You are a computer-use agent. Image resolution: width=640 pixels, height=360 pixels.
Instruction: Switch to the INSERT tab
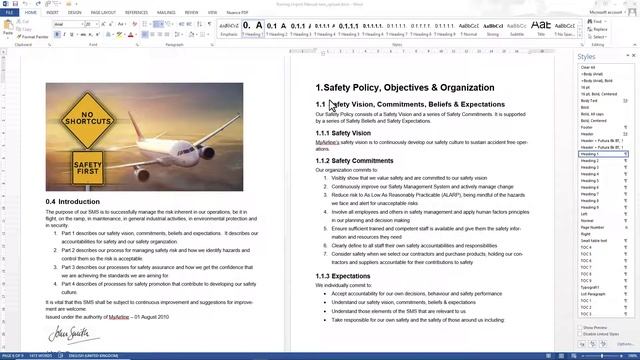click(x=52, y=13)
